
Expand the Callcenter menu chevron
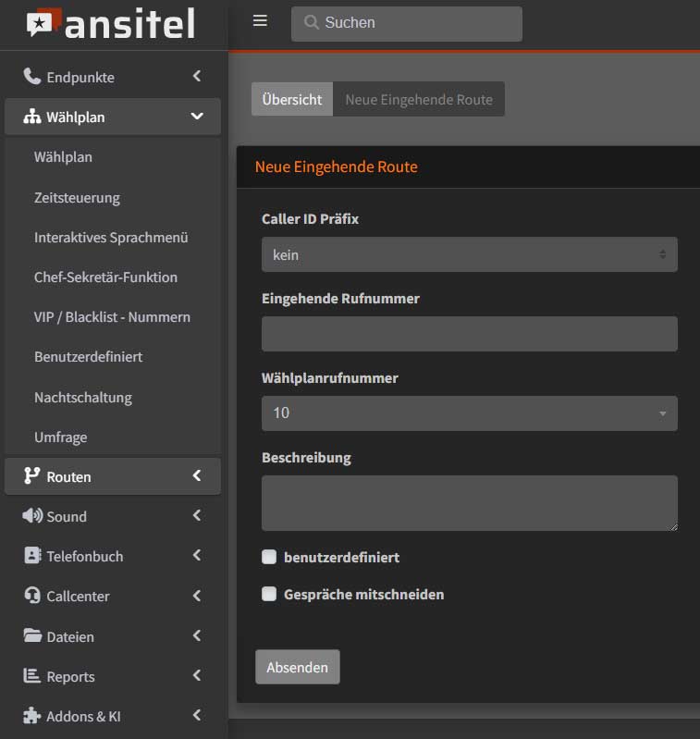[x=197, y=596]
